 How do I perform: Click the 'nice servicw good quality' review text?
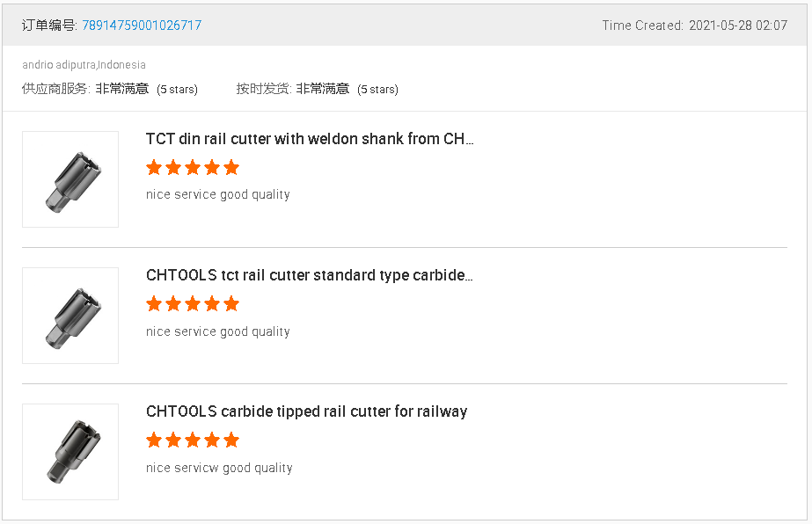pos(219,468)
